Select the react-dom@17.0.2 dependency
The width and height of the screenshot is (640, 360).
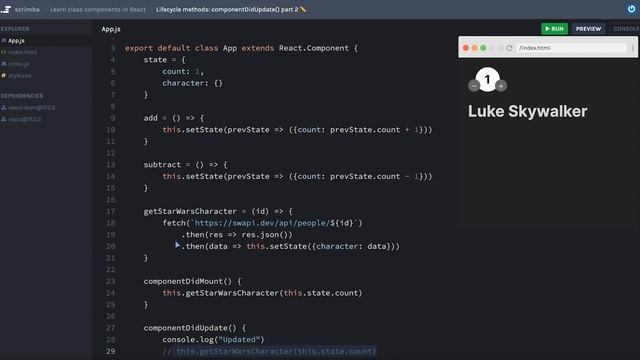coord(32,108)
